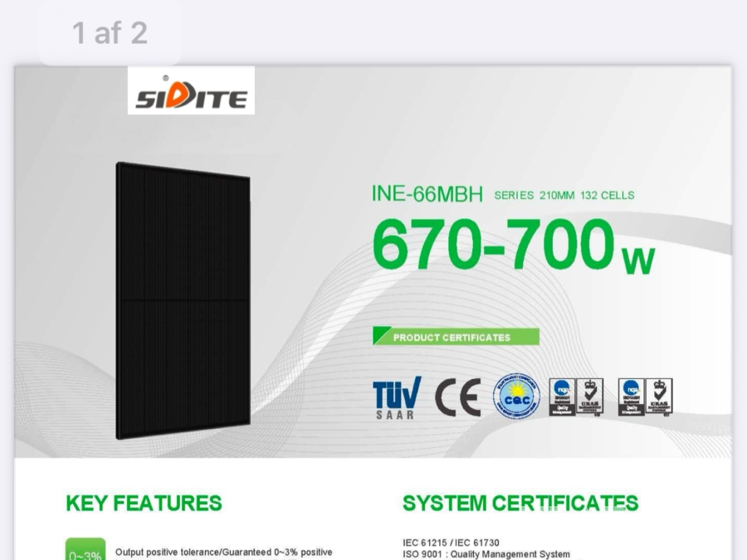This screenshot has height=560, width=747.
Task: Click the UKAS badge beside ISO9001
Action: (x=589, y=397)
